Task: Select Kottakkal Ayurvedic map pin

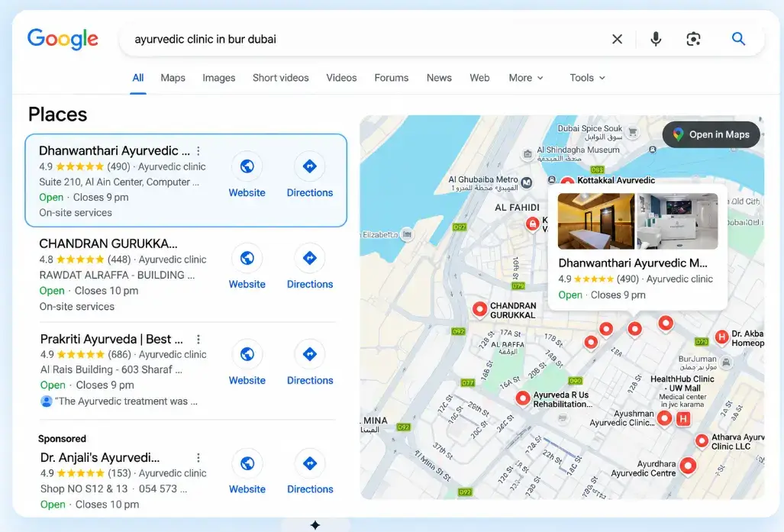Action: point(567,181)
